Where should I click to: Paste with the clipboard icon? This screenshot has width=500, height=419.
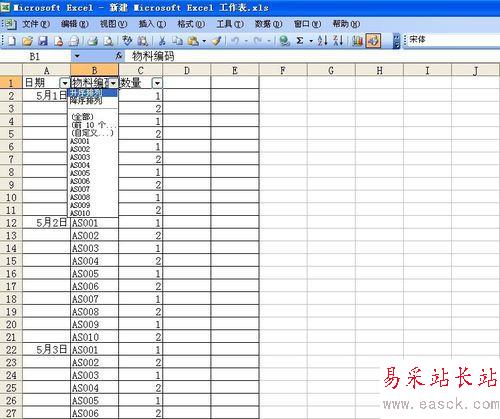click(193, 41)
